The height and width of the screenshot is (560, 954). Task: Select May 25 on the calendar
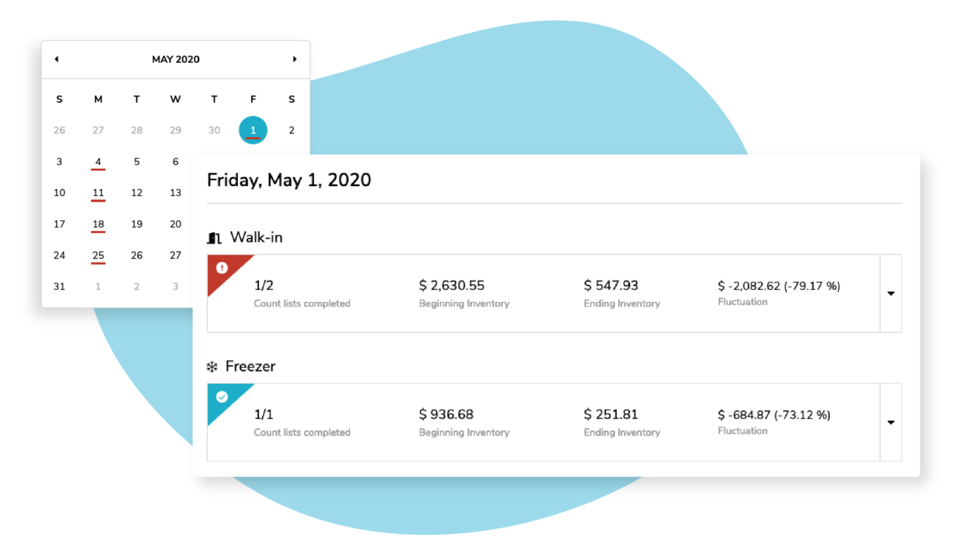tap(98, 255)
